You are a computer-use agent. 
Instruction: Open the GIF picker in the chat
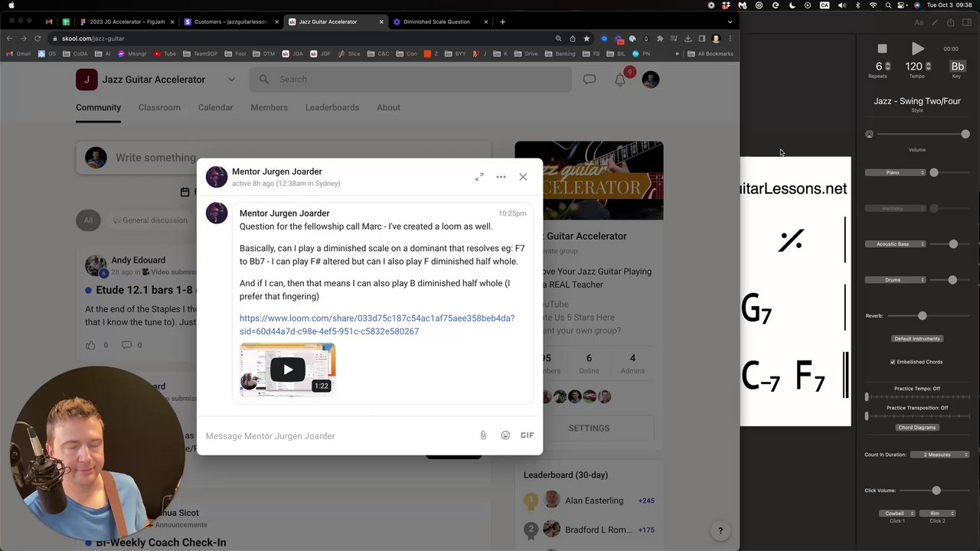pos(528,435)
